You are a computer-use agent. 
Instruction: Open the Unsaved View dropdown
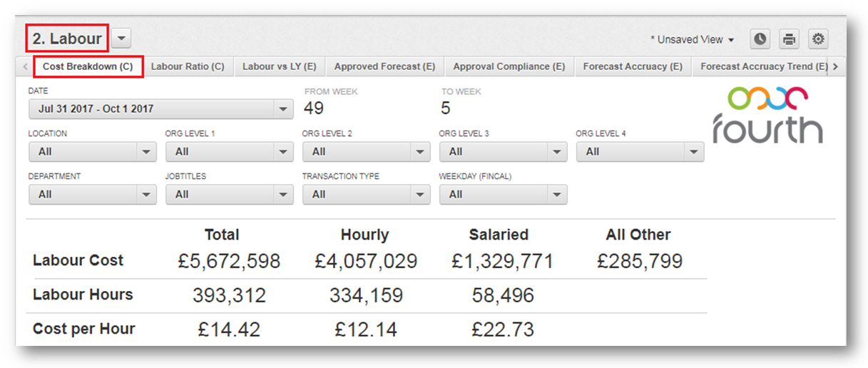(692, 40)
